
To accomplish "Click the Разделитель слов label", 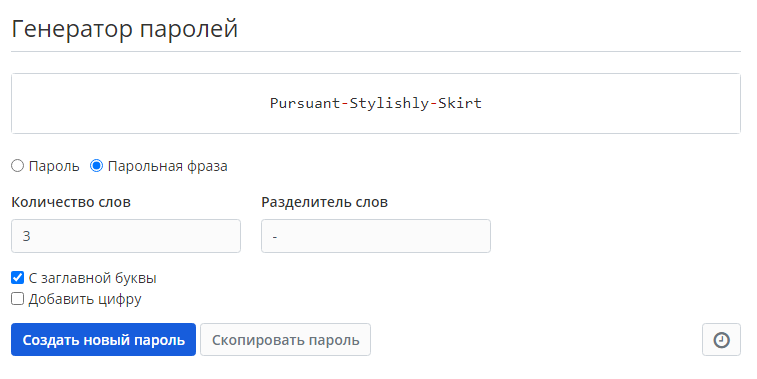I will pos(324,202).
